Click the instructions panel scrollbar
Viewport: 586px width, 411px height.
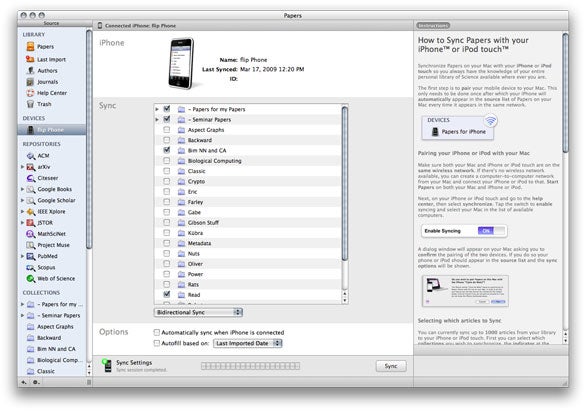click(565, 93)
